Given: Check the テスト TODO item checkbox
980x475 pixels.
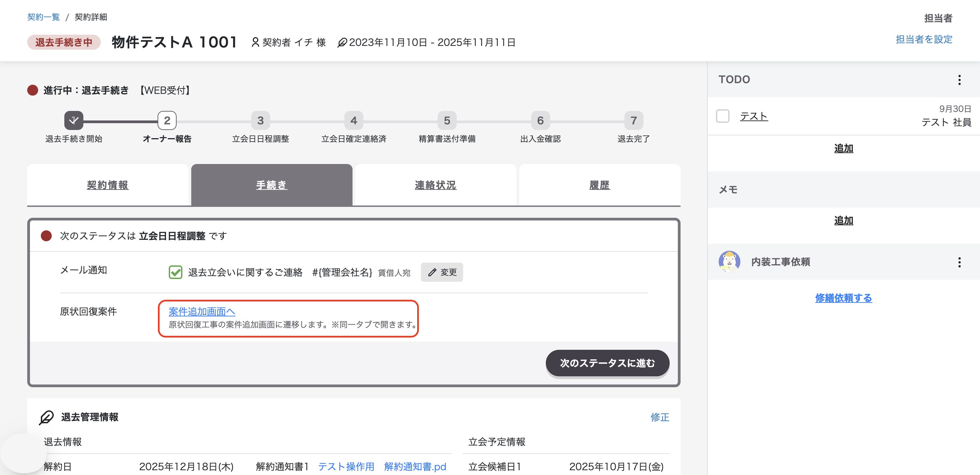Looking at the screenshot, I should (722, 116).
